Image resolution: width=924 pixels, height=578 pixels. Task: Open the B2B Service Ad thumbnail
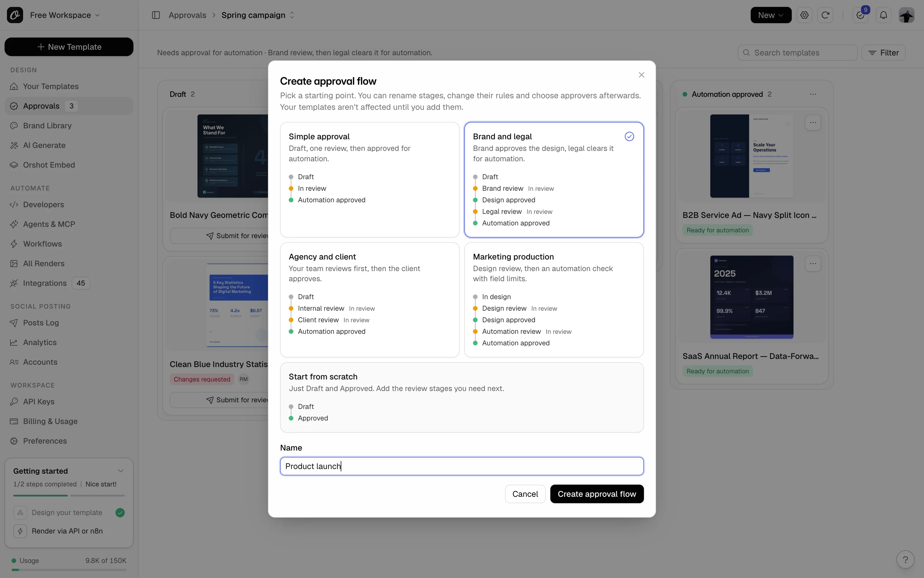[x=751, y=156]
